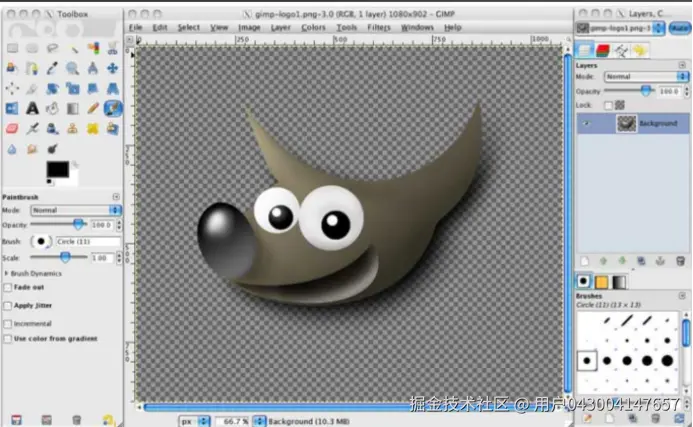Viewport: 693px width, 427px height.
Task: Toggle the Auto button in Layers dock
Action: click(680, 28)
